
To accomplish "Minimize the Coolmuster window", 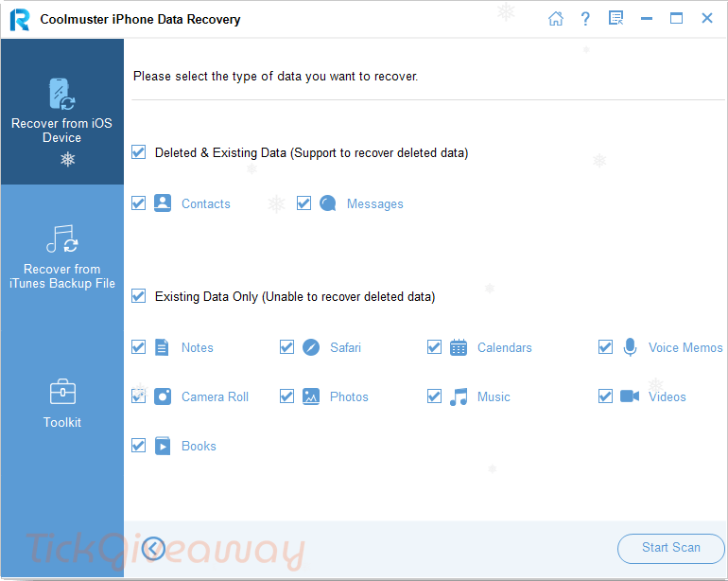I will coord(647,19).
